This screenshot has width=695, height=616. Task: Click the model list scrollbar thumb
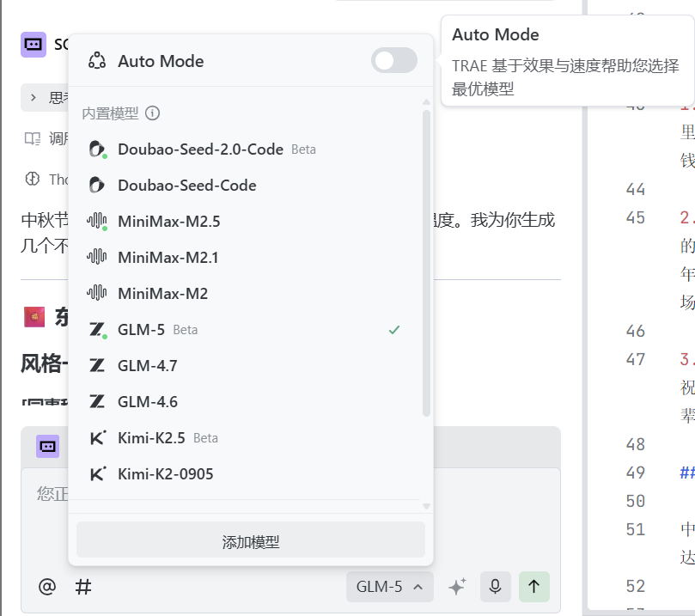[426, 263]
